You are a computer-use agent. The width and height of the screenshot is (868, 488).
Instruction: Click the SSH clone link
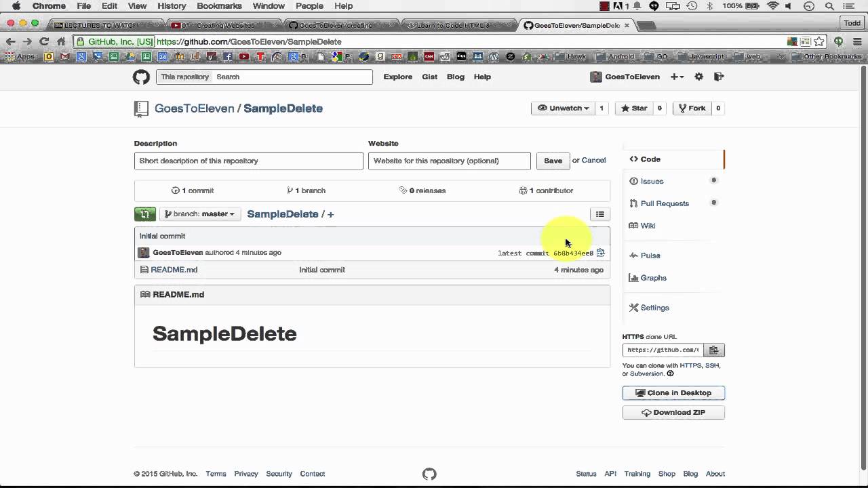pos(712,366)
